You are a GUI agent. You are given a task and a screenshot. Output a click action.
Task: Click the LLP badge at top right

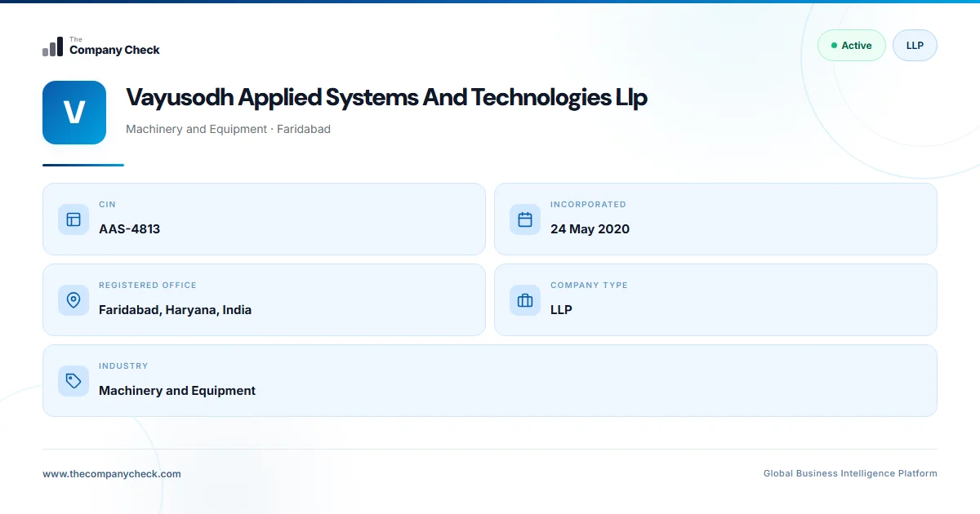(915, 46)
